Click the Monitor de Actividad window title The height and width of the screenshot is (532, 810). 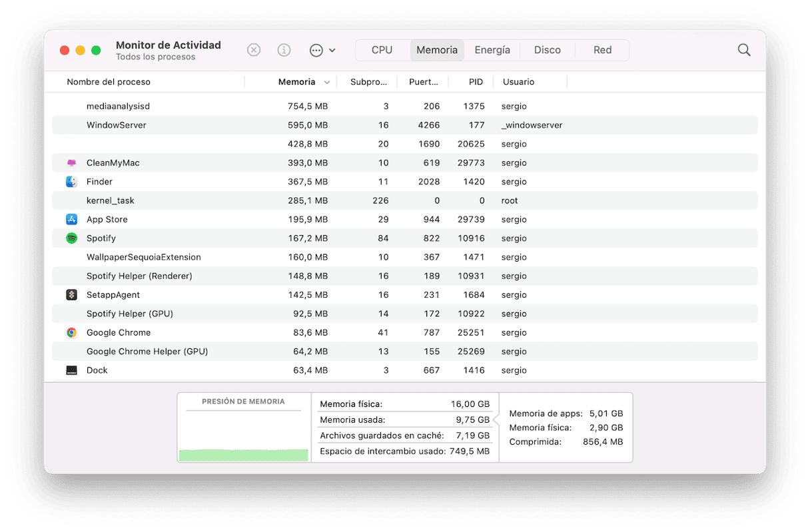(169, 45)
